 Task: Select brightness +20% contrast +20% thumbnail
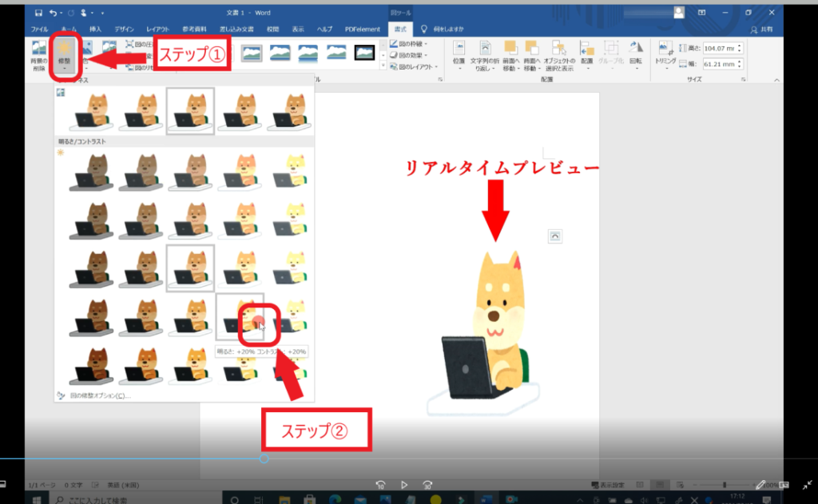pyautogui.click(x=240, y=317)
